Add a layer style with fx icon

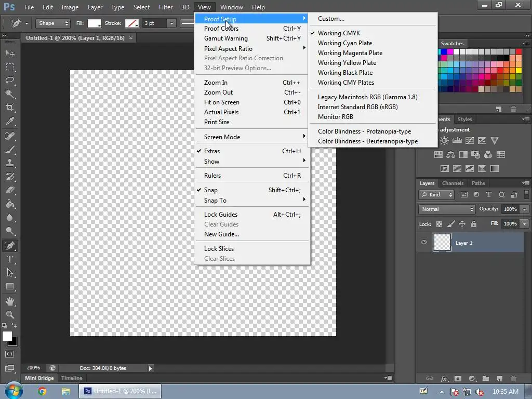(444, 378)
